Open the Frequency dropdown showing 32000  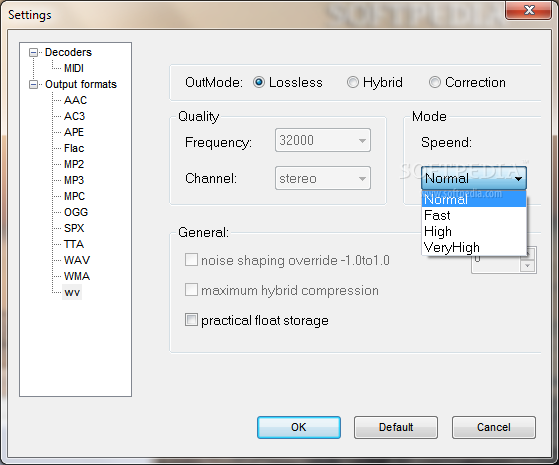323,140
